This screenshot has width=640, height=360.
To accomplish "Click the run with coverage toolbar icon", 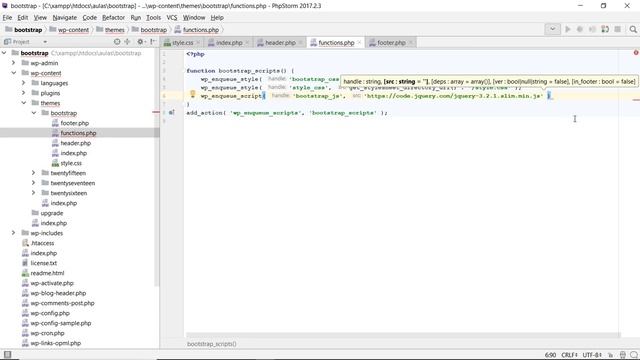I will (592, 29).
